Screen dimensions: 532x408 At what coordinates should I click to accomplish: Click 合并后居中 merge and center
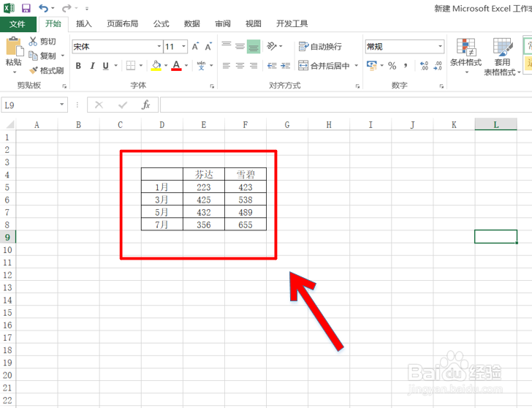324,66
